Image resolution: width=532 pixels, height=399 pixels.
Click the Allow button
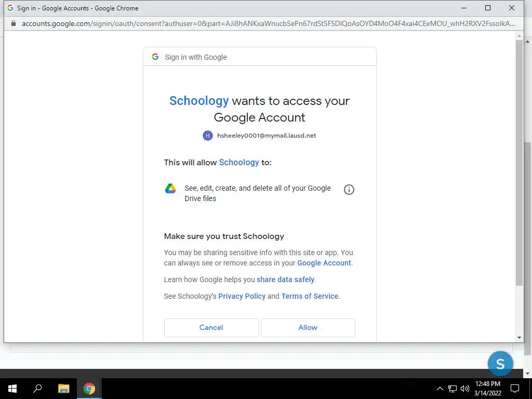coord(308,327)
